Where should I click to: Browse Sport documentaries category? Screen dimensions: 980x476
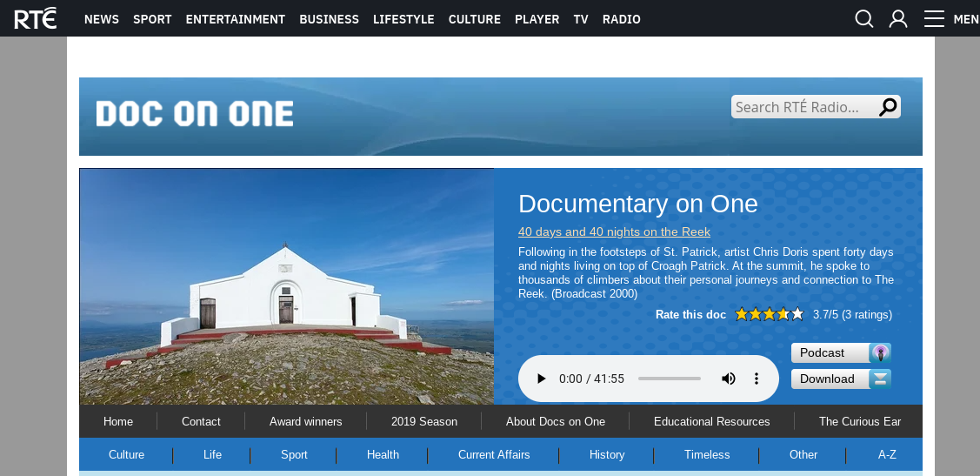[x=294, y=455]
